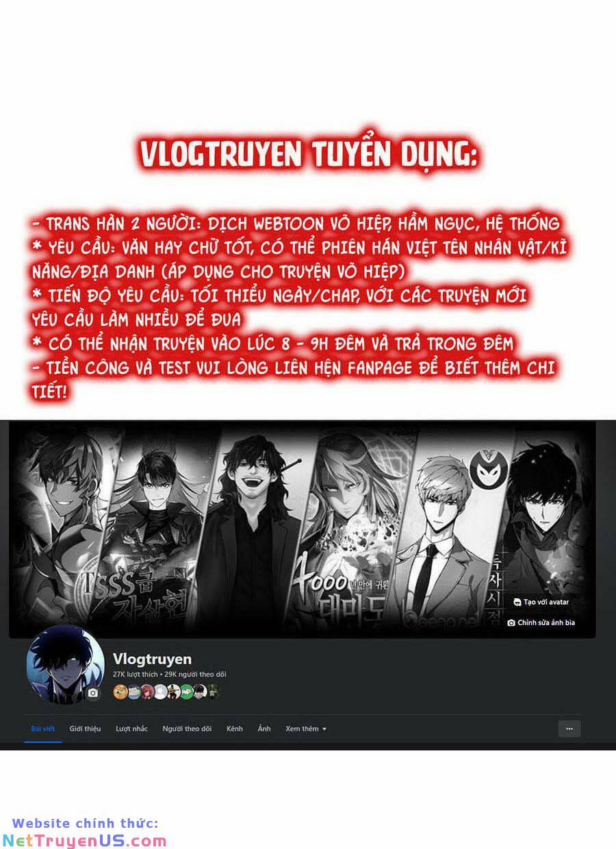This screenshot has width=616, height=849.
Task: Click the first follower avatar under Vlogtruyen
Action: point(120,692)
